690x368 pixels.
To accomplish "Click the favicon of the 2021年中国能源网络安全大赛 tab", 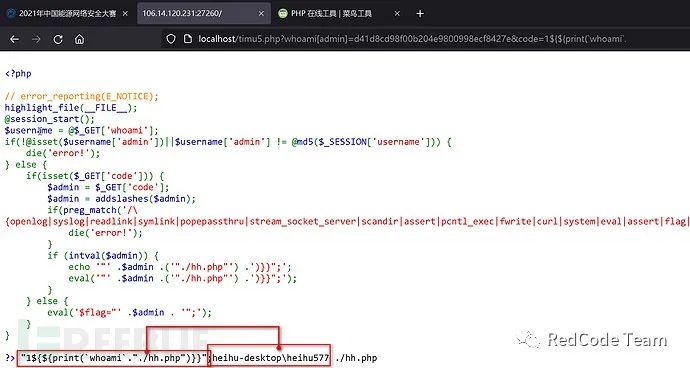I will click(11, 14).
